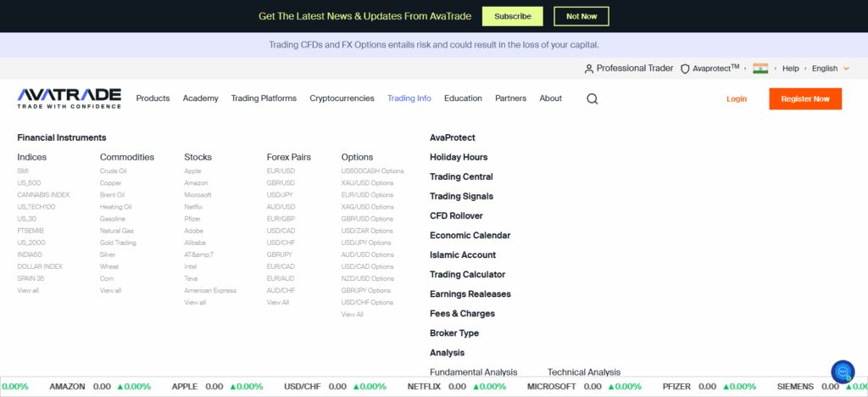Viewport: 868px width, 397px height.
Task: Open the Options category
Action: pyautogui.click(x=357, y=157)
